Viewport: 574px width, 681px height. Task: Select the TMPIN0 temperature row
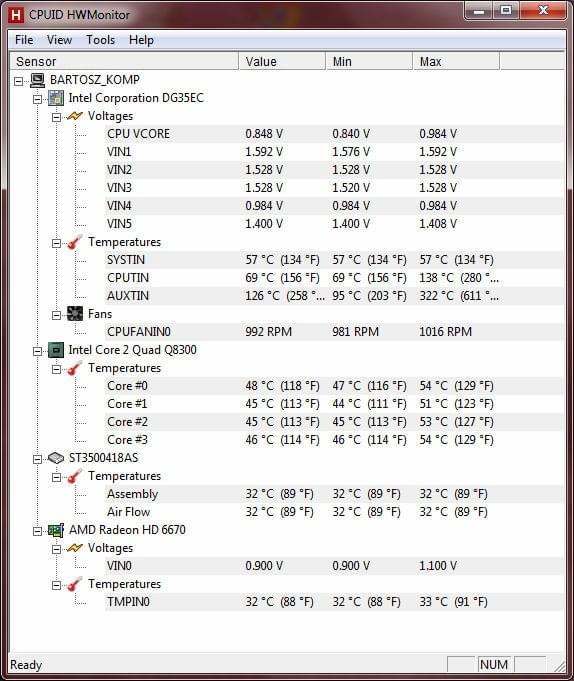click(334, 602)
